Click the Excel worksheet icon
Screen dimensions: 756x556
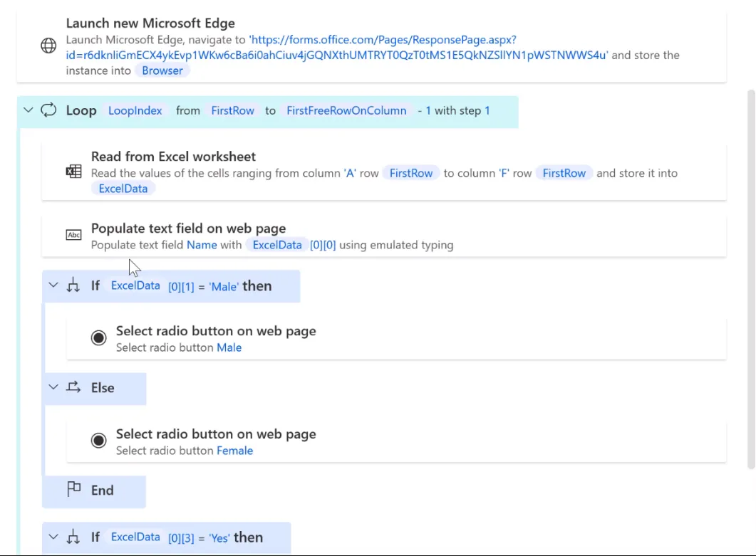(73, 172)
